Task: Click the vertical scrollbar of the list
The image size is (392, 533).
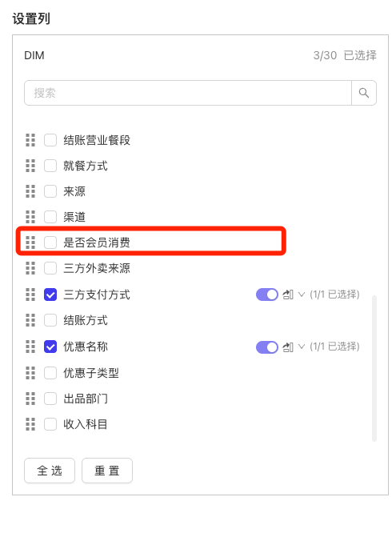Action: [374, 368]
